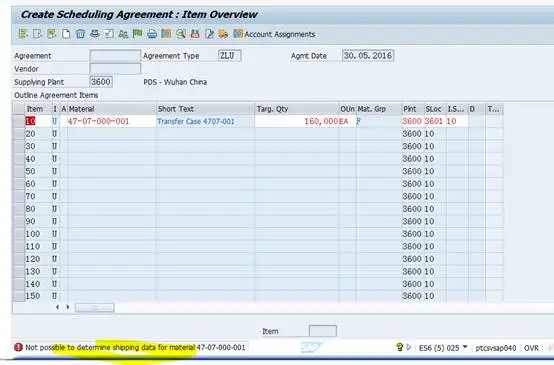554x365 pixels.
Task: Click the Item column header
Action: (x=38, y=109)
